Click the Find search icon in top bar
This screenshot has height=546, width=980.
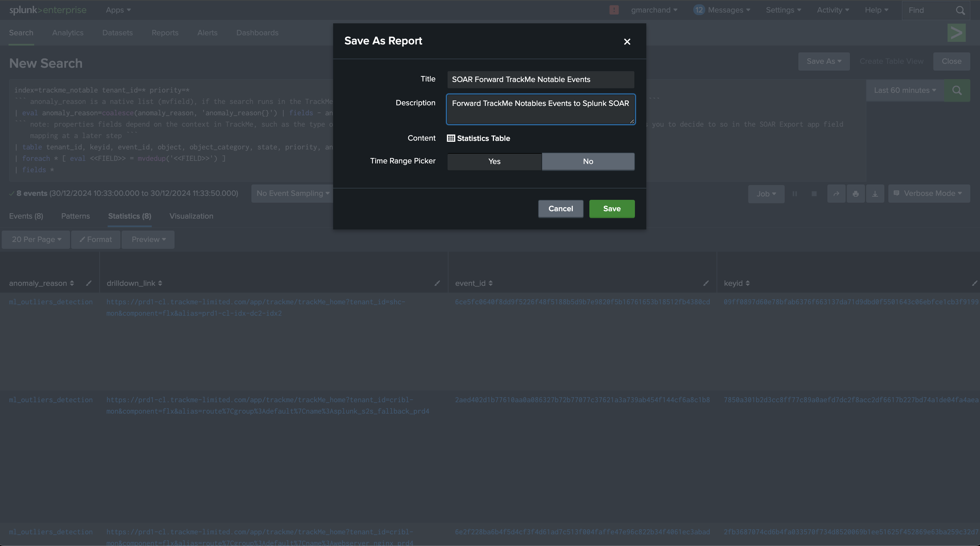[960, 11]
